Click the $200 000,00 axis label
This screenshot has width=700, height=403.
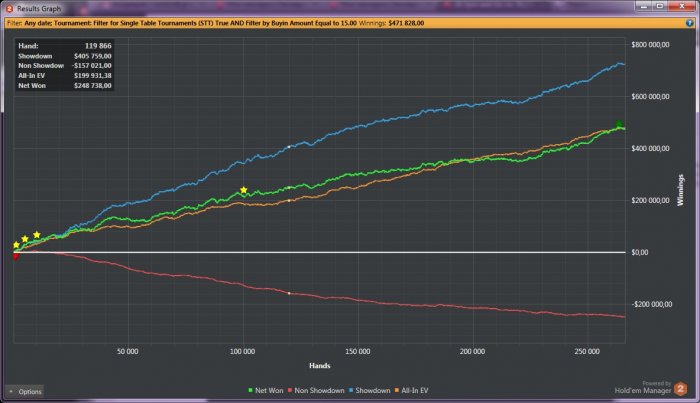(650, 200)
